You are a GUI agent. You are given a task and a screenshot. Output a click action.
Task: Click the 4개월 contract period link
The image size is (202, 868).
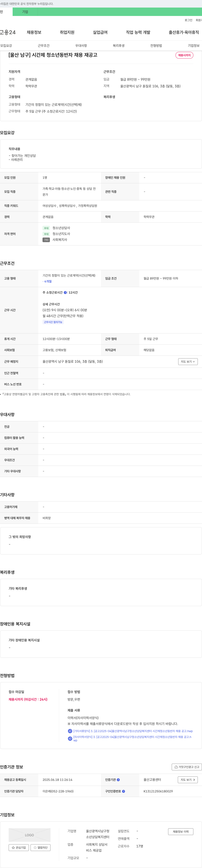48,281
